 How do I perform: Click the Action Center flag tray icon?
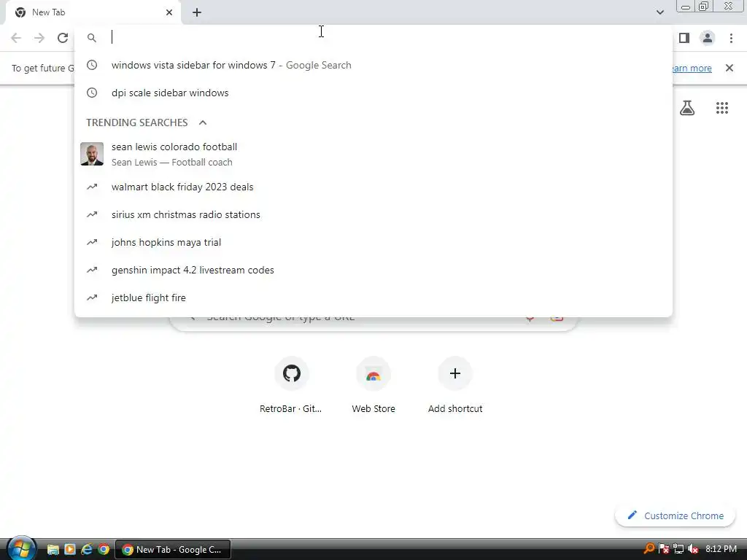click(x=664, y=549)
